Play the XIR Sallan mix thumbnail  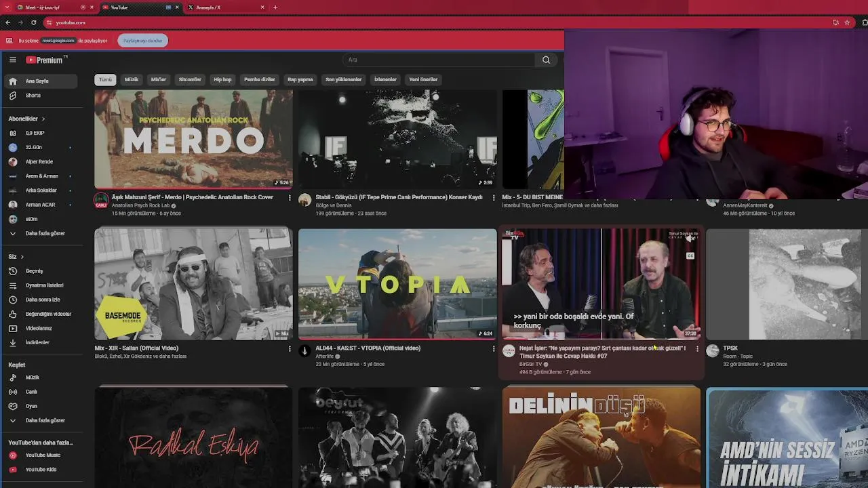click(x=193, y=284)
